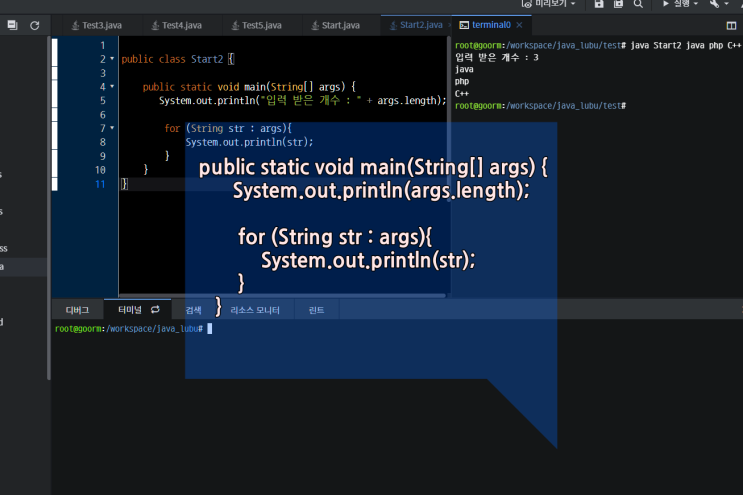Click the terminal icon on terminal0 tab
This screenshot has height=495, width=743.
point(464,25)
